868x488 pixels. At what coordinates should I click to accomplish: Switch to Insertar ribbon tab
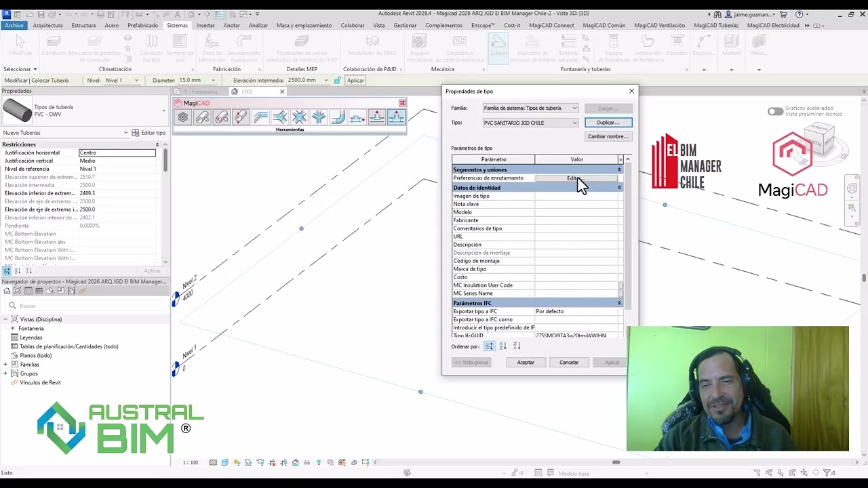[x=205, y=25]
